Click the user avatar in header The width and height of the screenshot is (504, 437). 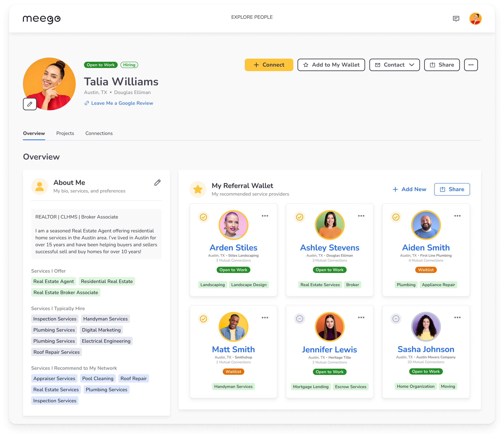[475, 19]
